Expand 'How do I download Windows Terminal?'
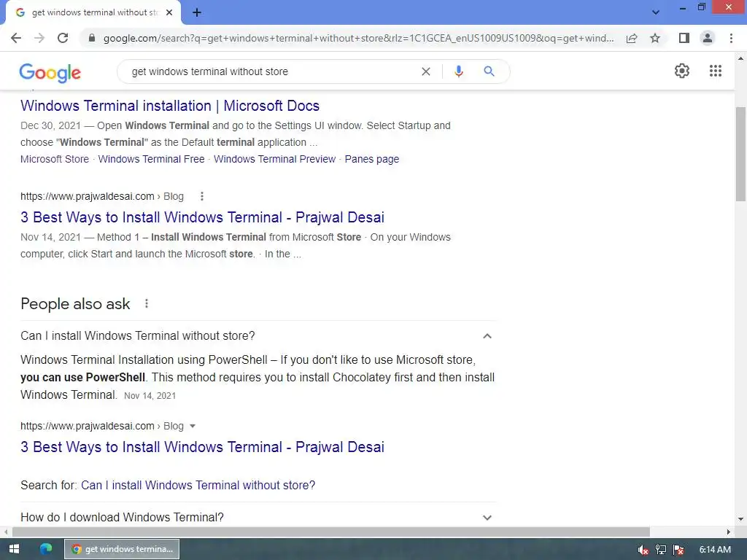Image resolution: width=747 pixels, height=560 pixels. 258,517
